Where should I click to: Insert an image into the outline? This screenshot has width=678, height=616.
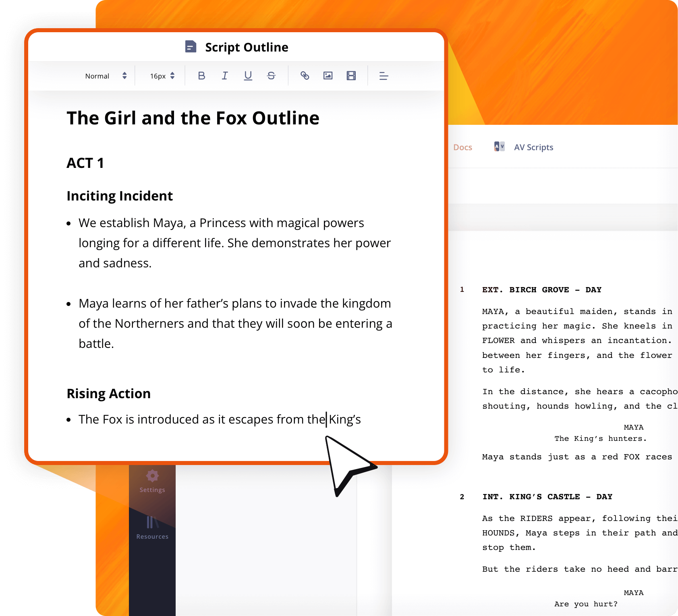(x=328, y=75)
